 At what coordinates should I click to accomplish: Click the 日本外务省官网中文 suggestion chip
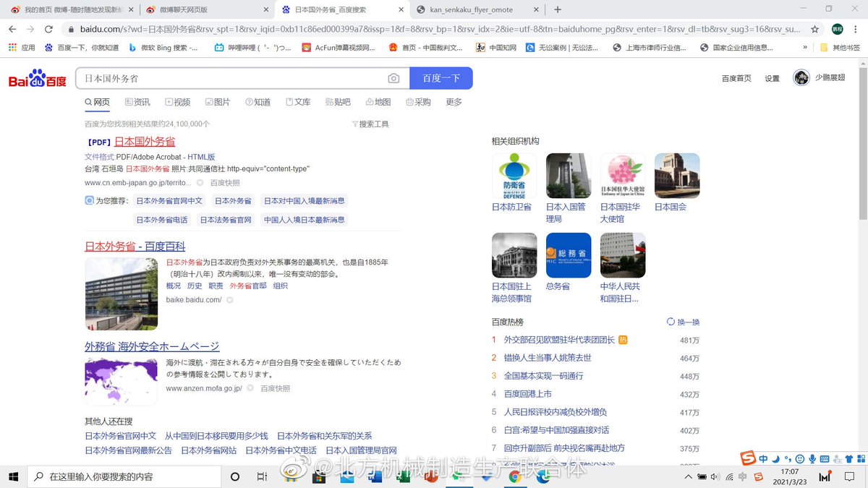point(170,200)
